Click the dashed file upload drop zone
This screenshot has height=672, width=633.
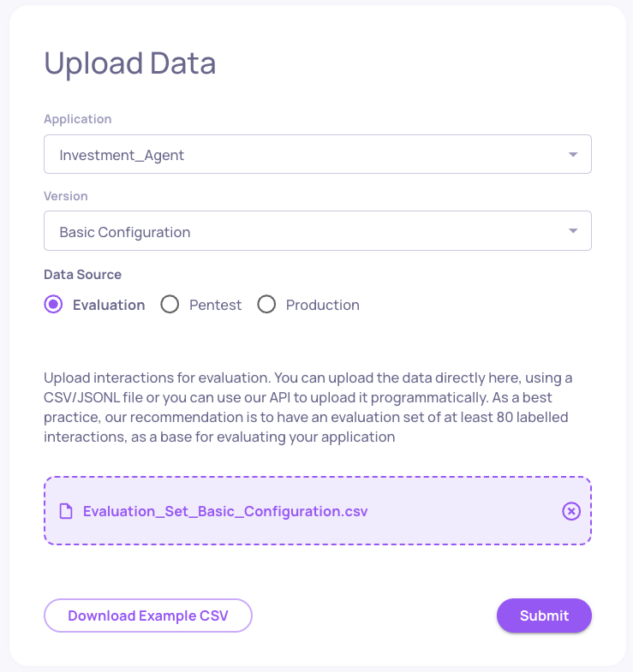point(318,511)
